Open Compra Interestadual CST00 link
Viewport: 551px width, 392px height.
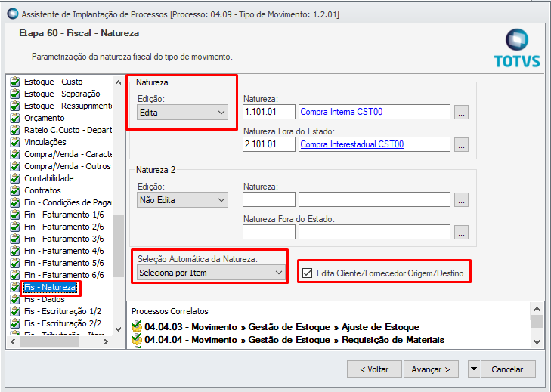tap(351, 144)
